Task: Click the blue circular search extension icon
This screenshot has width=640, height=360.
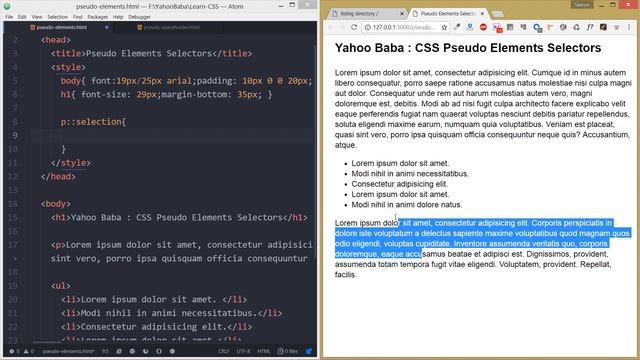Action: (537, 28)
